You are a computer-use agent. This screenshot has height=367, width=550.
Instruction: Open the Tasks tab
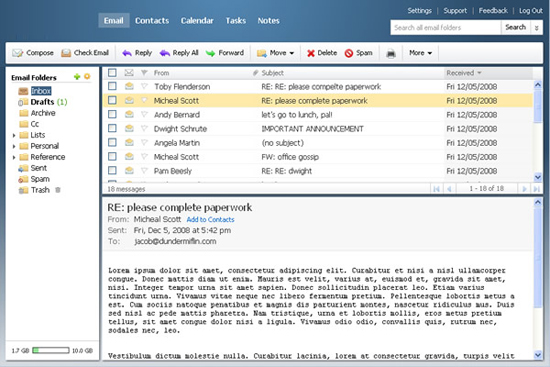pyautogui.click(x=235, y=21)
